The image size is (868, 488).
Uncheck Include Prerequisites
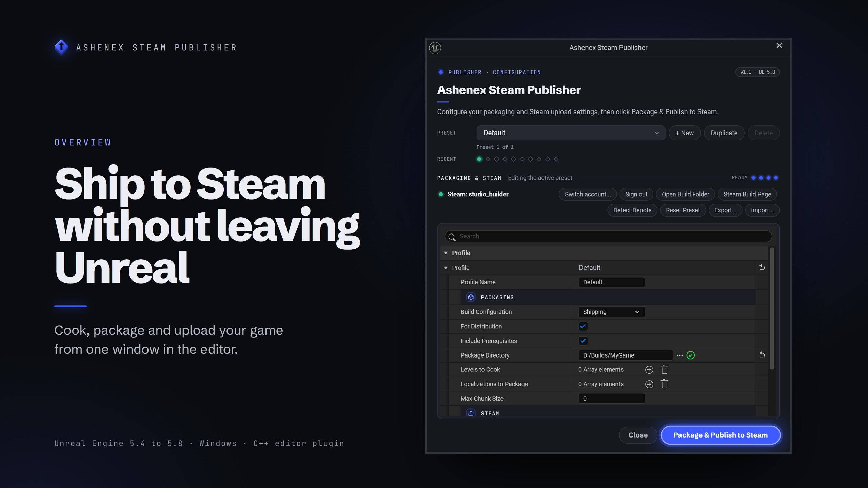tap(583, 341)
